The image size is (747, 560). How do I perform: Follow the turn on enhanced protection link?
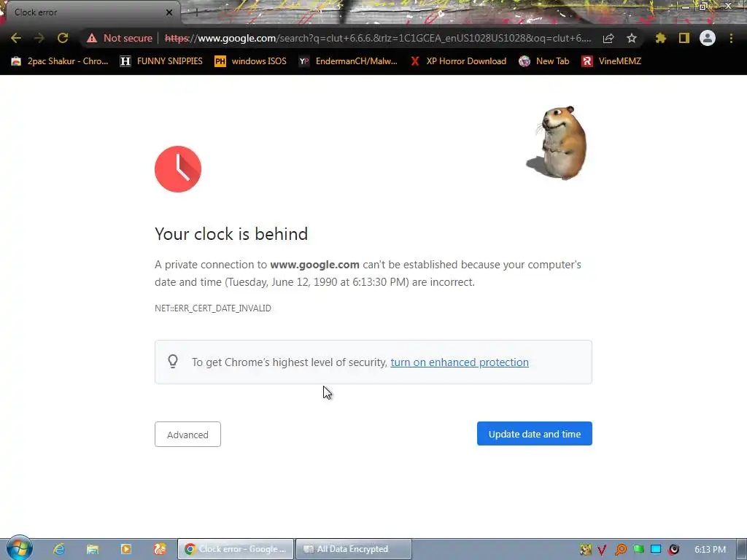(460, 362)
